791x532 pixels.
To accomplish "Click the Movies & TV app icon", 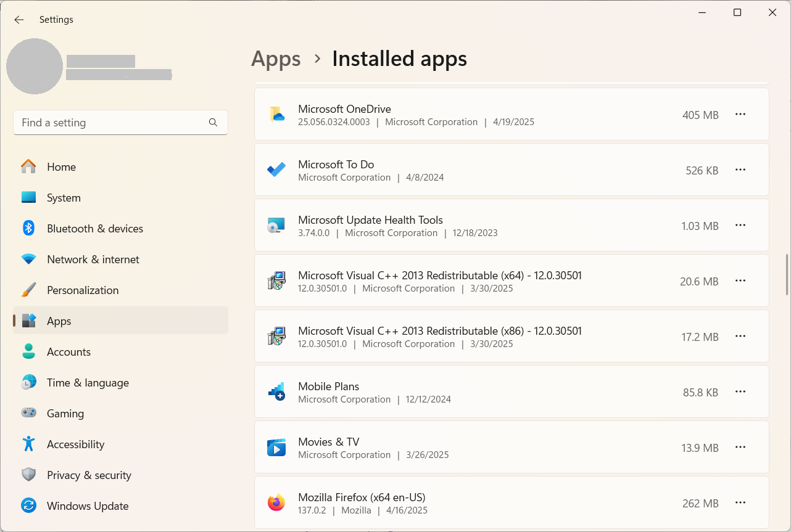I will 276,447.
